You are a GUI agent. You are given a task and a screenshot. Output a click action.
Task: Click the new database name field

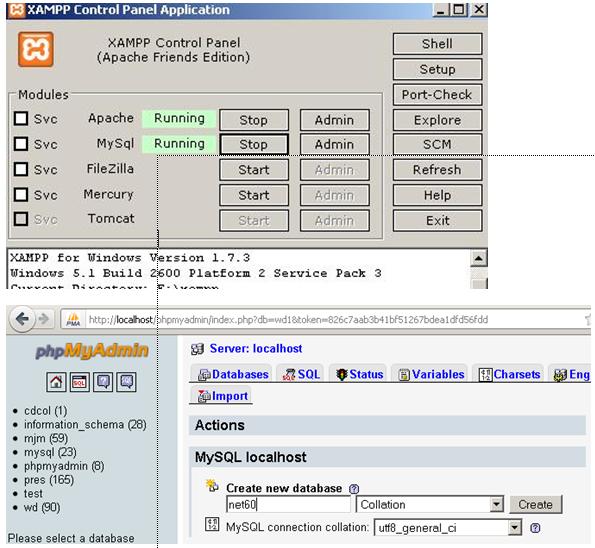pyautogui.click(x=288, y=504)
